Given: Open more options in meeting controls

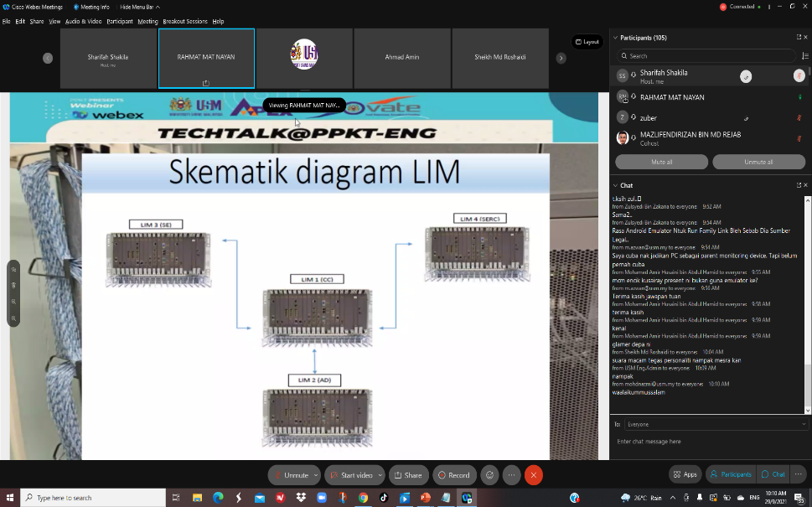Looking at the screenshot, I should pyautogui.click(x=511, y=475).
